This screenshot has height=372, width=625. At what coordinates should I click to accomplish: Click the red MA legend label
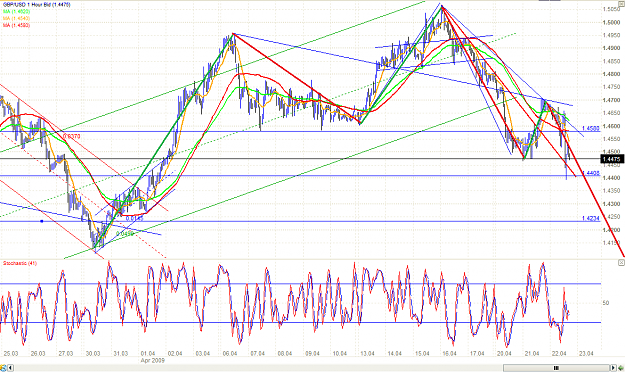click(x=16, y=25)
